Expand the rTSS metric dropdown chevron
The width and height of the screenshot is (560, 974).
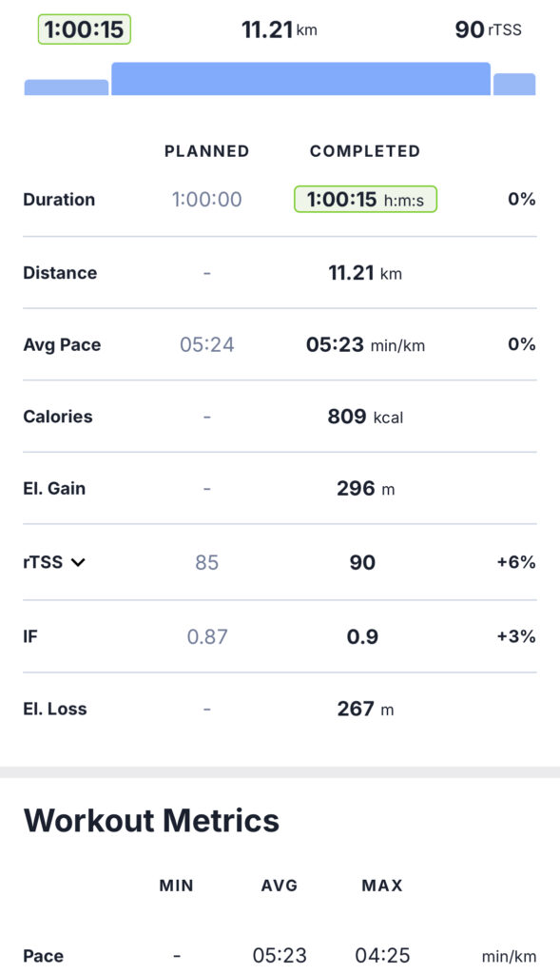(x=78, y=563)
